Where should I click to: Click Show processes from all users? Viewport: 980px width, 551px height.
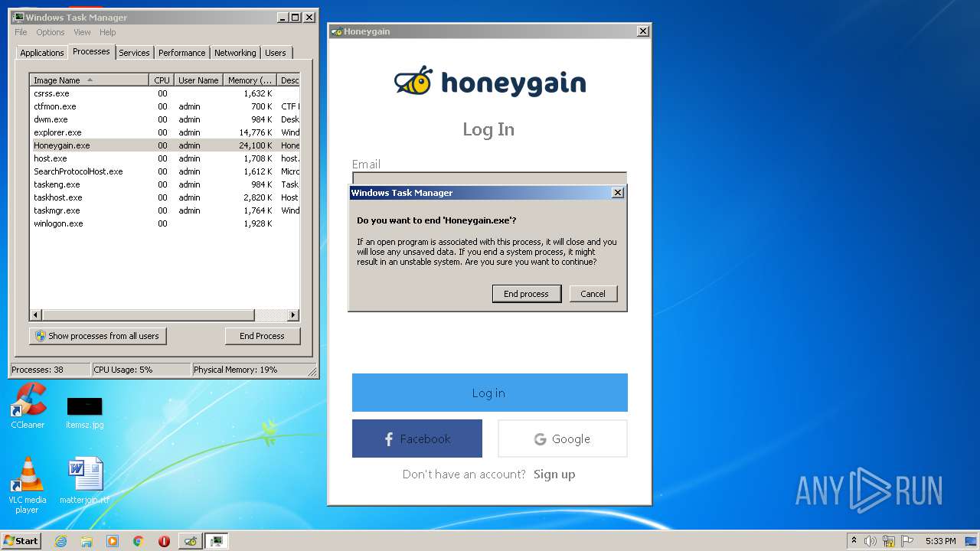[x=98, y=336]
